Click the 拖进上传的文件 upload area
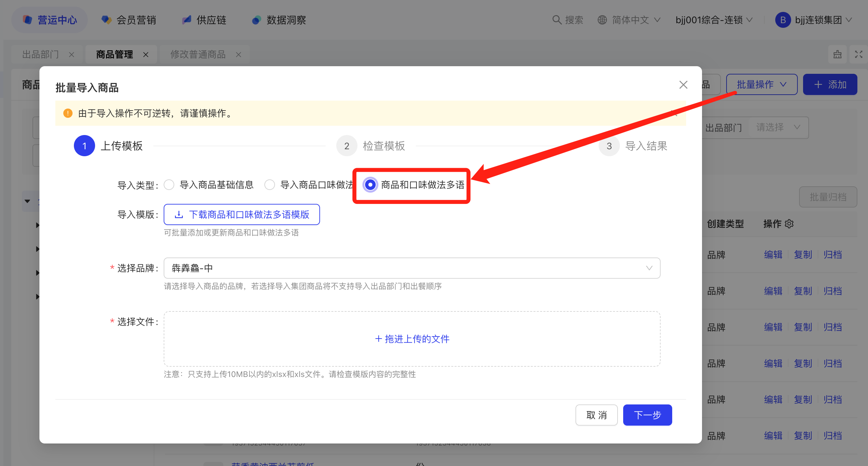The width and height of the screenshot is (868, 466). point(411,339)
